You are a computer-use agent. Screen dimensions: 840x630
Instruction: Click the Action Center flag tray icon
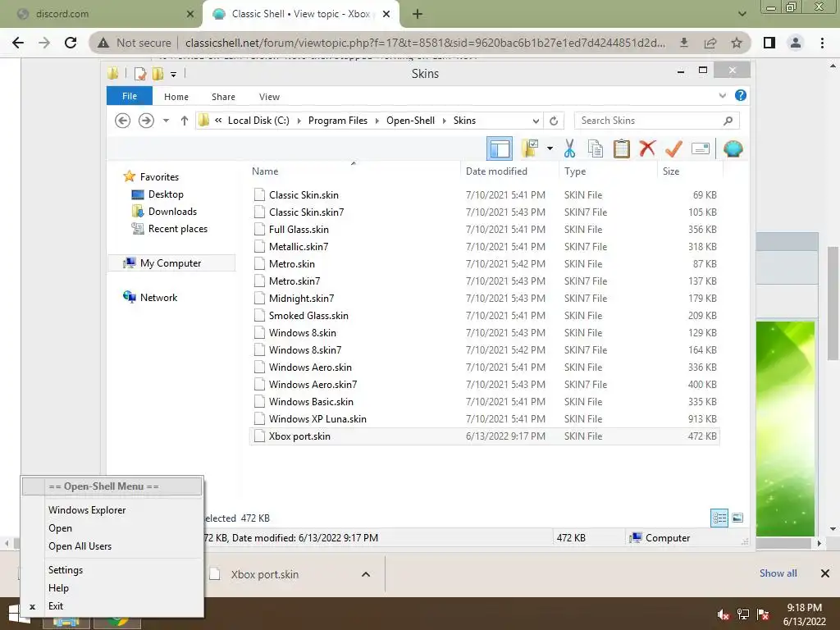(763, 614)
